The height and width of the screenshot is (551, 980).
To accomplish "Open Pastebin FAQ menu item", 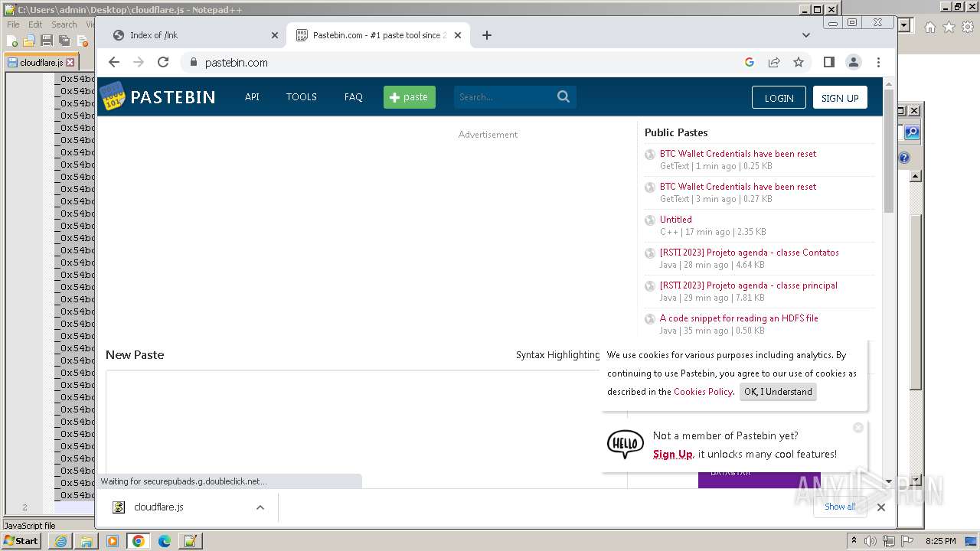I will (x=354, y=97).
